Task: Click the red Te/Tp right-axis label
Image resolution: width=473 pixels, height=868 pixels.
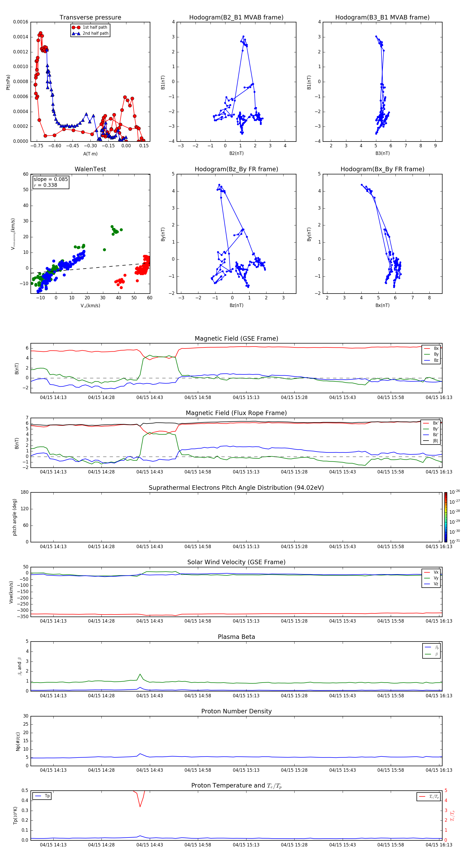Action: 453,816
